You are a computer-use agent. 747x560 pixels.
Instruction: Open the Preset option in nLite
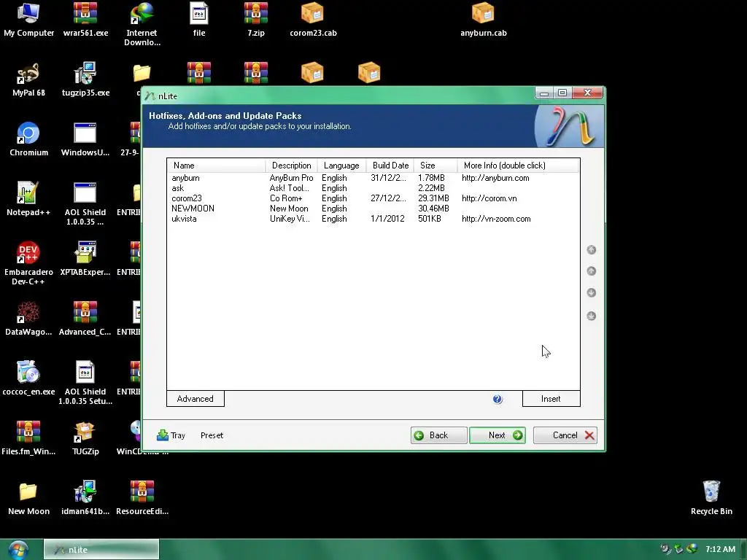click(212, 435)
